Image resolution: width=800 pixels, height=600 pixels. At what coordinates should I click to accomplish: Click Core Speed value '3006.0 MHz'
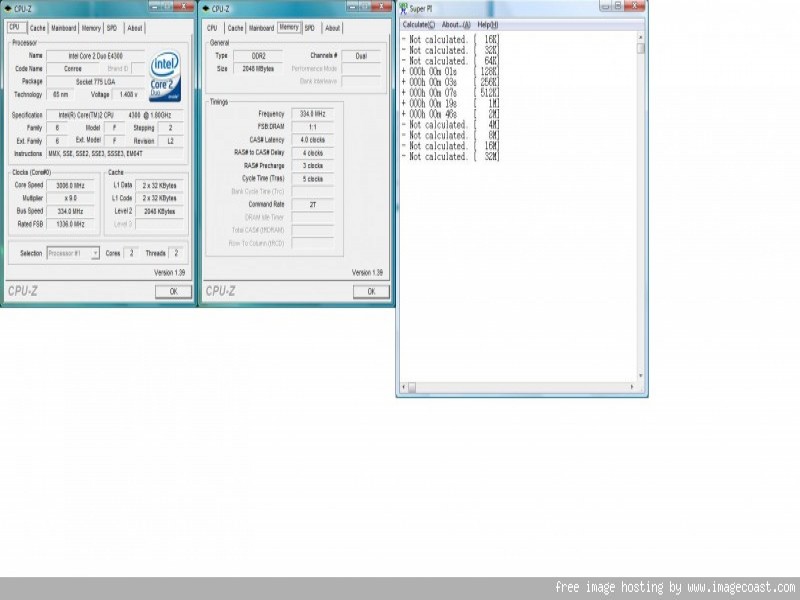click(x=70, y=186)
